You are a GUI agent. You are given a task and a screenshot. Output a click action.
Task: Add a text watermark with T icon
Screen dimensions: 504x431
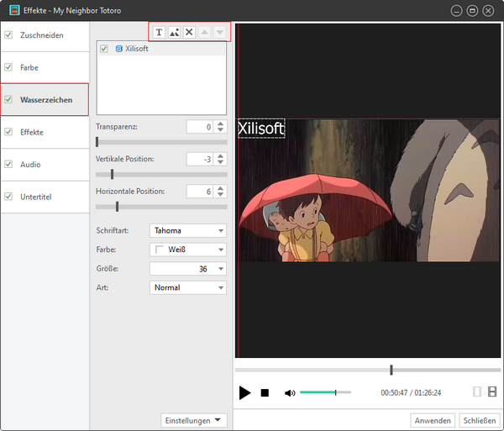pyautogui.click(x=159, y=32)
